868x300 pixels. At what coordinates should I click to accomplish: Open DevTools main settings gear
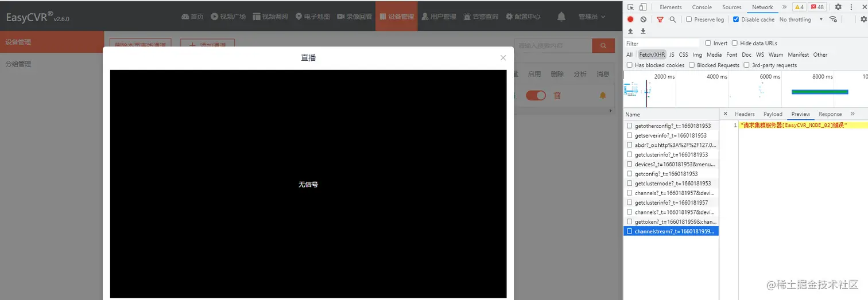(838, 7)
